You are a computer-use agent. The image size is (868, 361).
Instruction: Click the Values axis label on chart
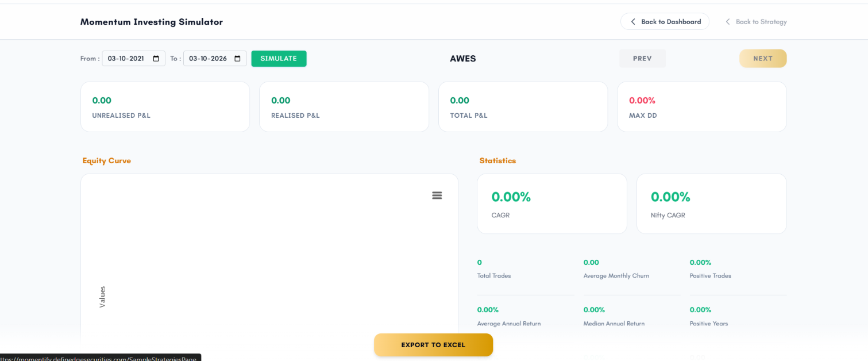102,297
